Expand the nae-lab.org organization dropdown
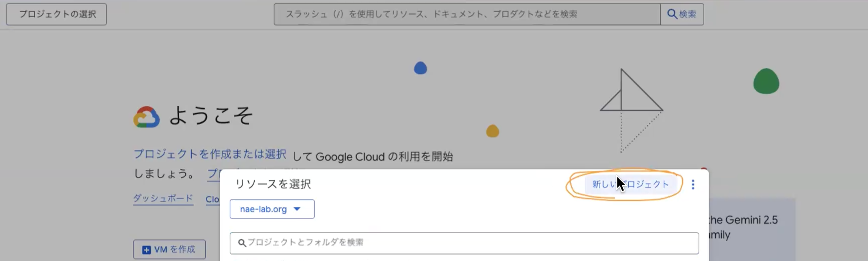 click(272, 209)
